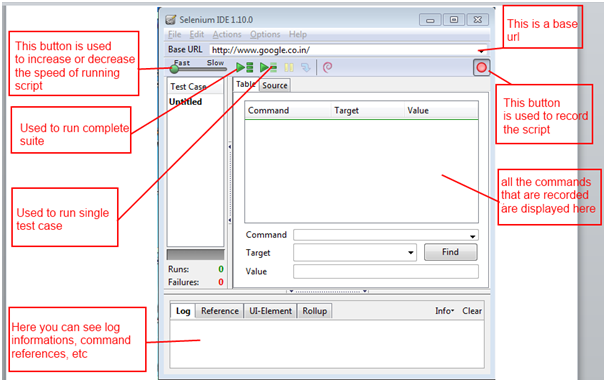Viewport: 606px width, 382px height.
Task: Click the Play entire test suite icon
Action: tap(245, 68)
